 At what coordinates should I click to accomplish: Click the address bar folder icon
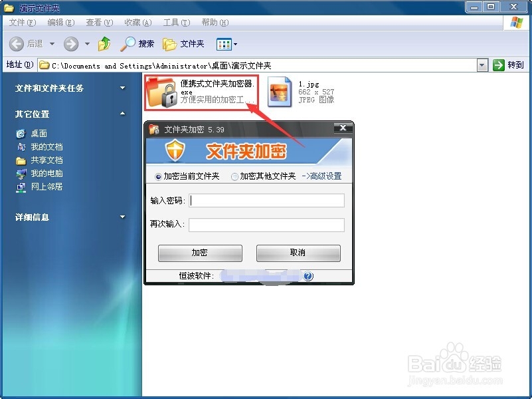coord(44,65)
